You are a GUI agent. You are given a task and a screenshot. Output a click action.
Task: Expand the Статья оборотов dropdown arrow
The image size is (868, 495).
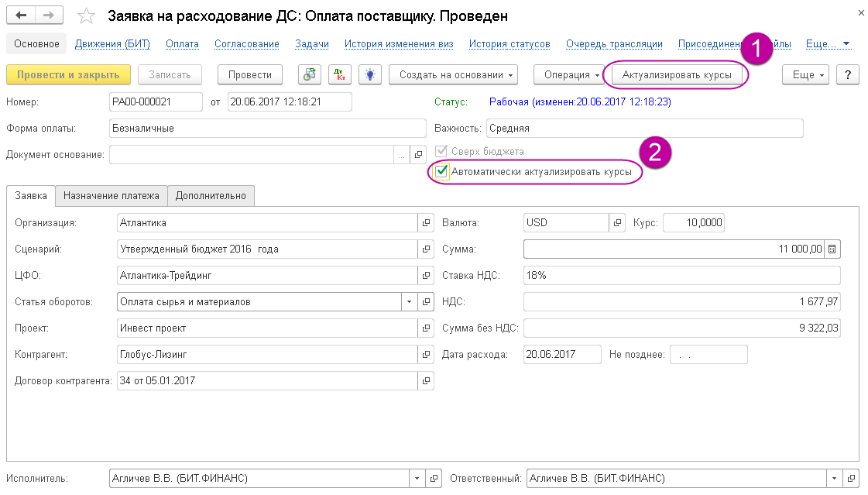point(409,302)
